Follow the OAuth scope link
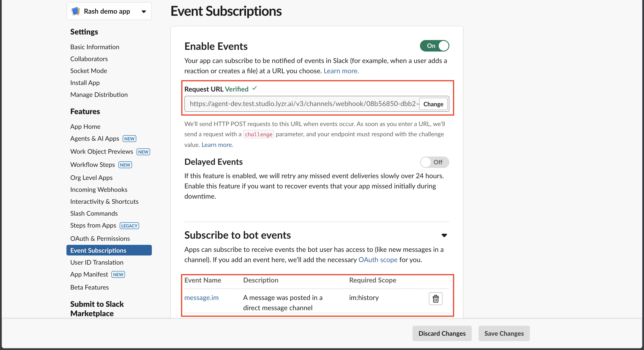Viewport: 644px width, 350px height. pyautogui.click(x=378, y=260)
